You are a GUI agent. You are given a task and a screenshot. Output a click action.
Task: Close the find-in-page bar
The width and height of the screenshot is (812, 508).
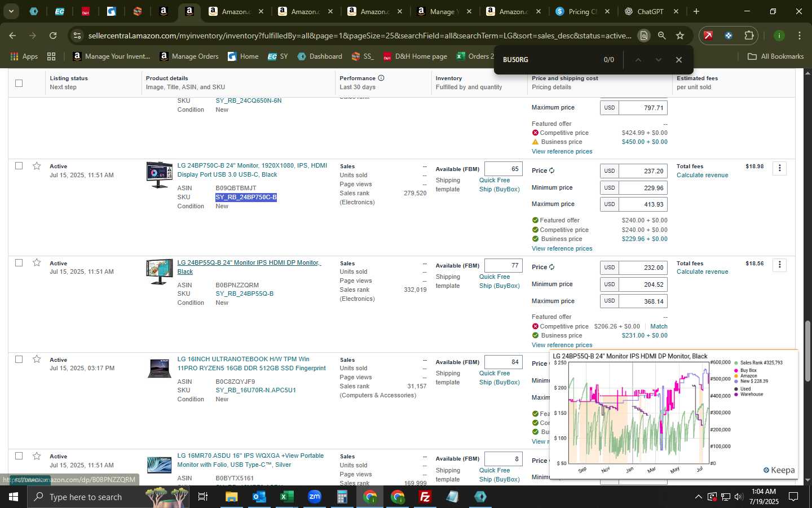679,60
